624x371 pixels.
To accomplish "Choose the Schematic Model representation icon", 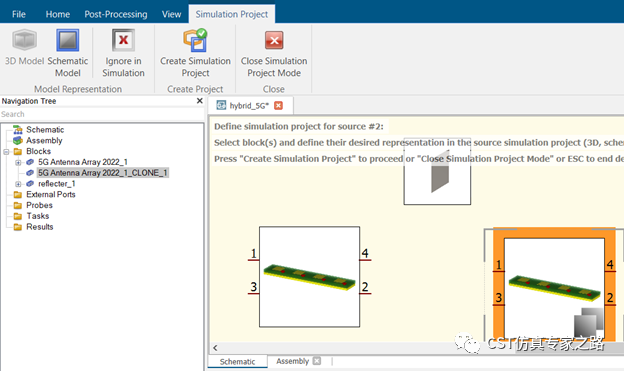I will coord(68,40).
